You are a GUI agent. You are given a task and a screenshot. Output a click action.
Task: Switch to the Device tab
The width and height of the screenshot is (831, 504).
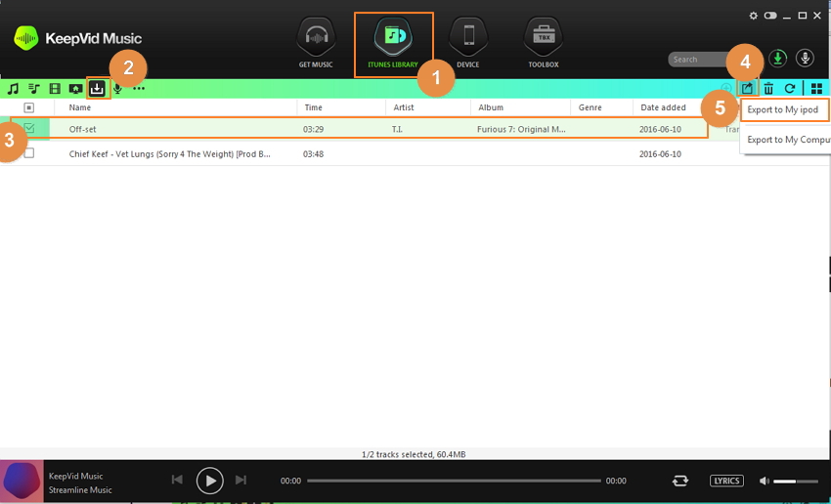click(467, 44)
